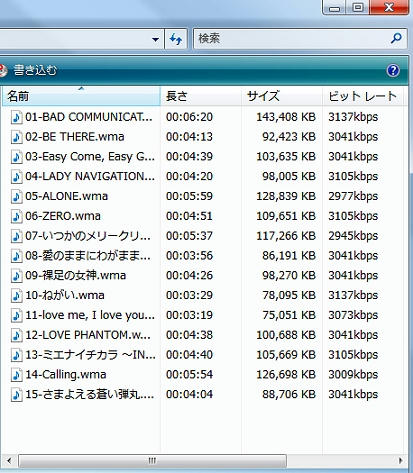Select music icon of 03-Easy Come, Easy G...
Screen dimensions: 413x473
pos(17,157)
